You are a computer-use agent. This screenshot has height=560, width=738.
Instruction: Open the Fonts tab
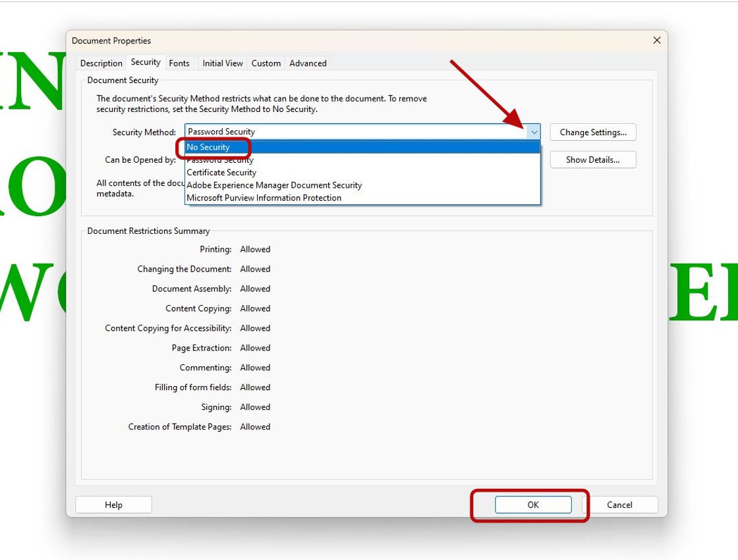pos(179,63)
